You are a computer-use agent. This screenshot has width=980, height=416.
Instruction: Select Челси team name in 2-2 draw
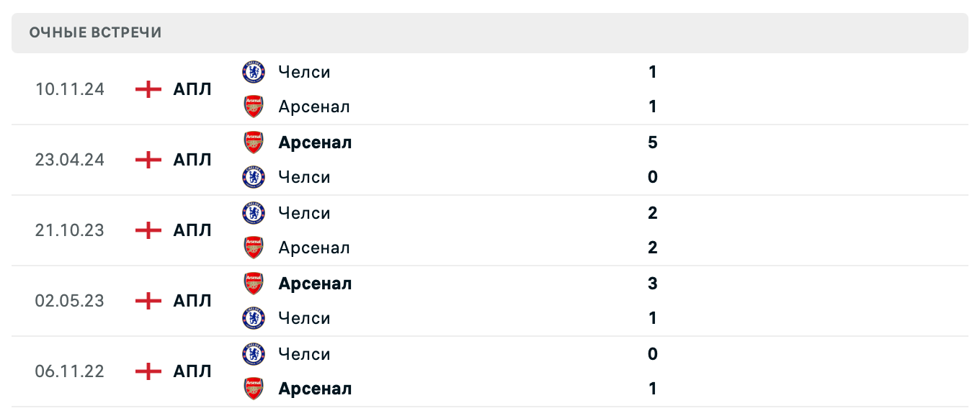[x=304, y=213]
